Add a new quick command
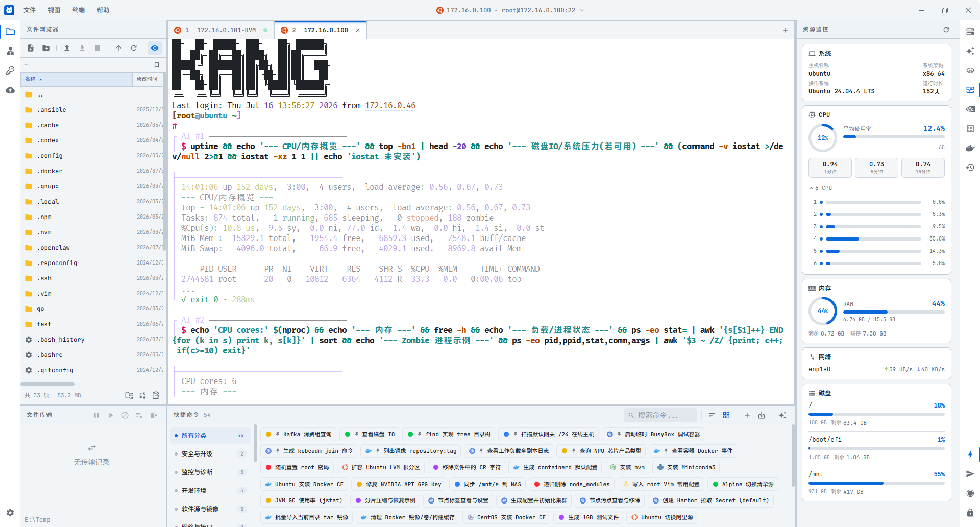The width and height of the screenshot is (980, 527). click(x=747, y=415)
